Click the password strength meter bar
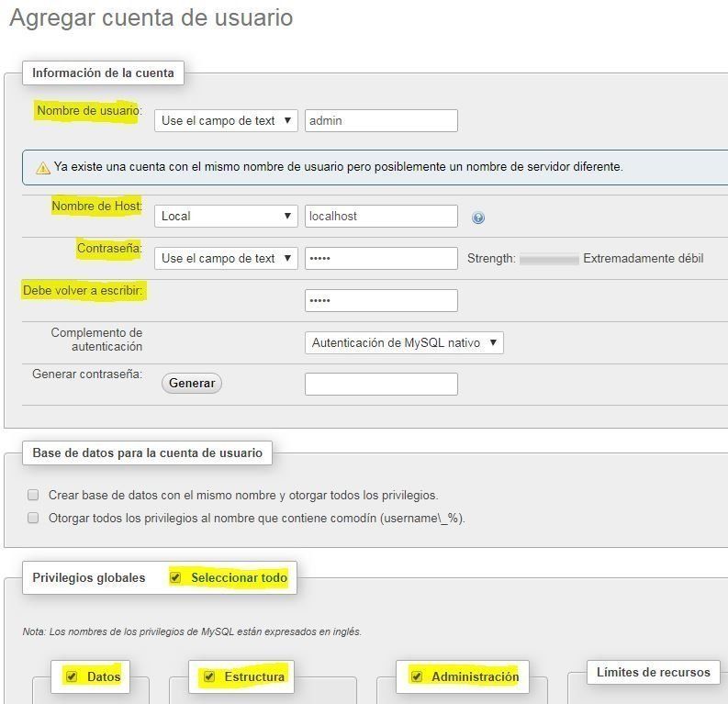This screenshot has height=704, width=728. 549,259
